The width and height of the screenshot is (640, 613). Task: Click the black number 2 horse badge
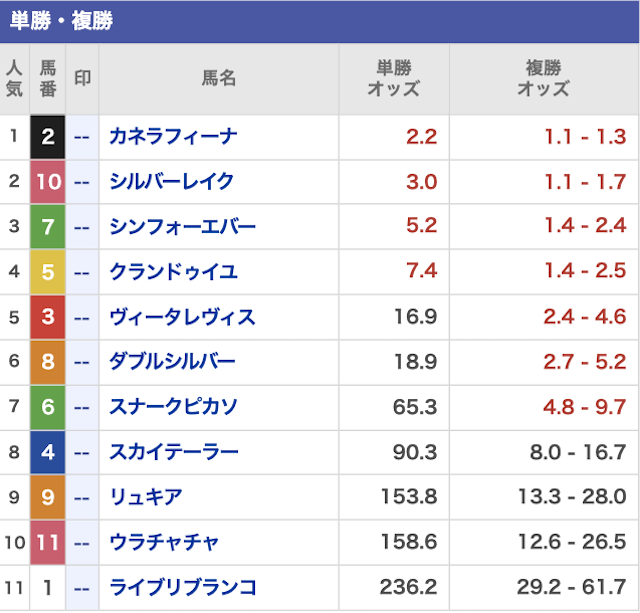tap(48, 137)
